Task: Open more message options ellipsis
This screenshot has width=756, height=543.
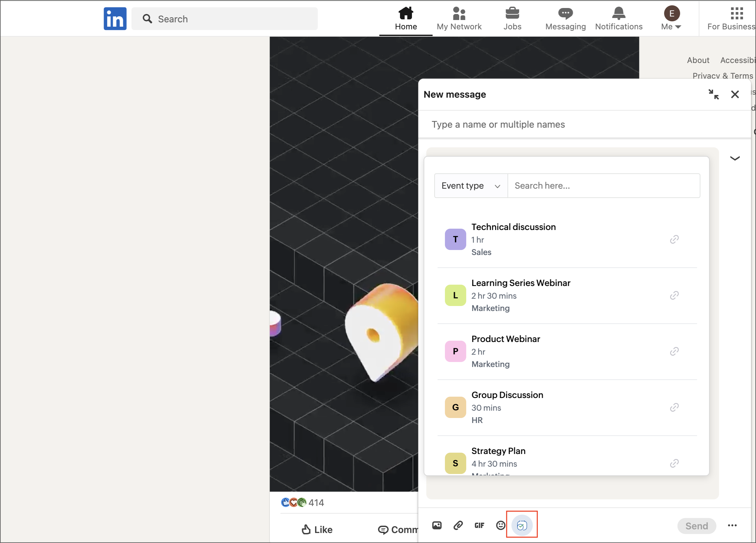Action: click(732, 525)
